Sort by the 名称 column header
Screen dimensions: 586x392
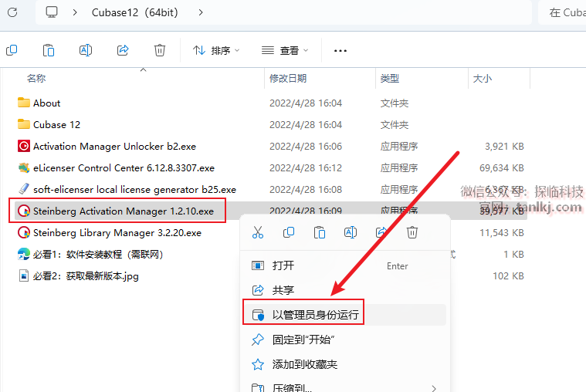(36, 78)
